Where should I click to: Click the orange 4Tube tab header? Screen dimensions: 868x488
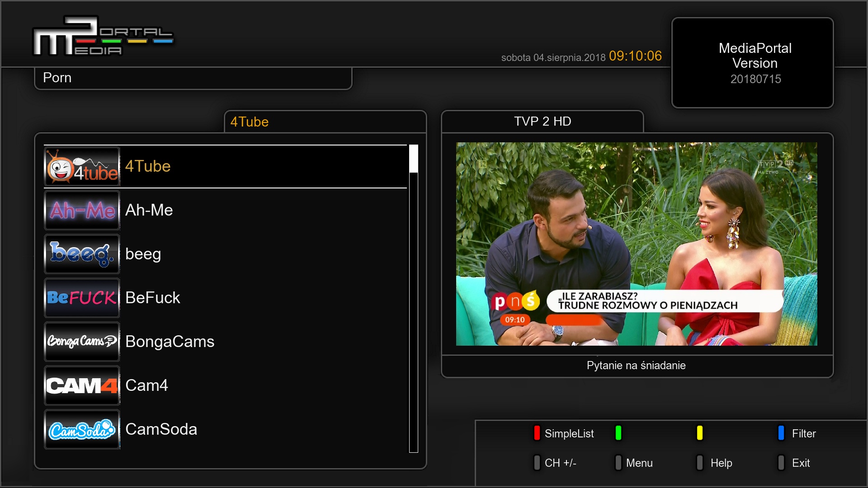coord(249,122)
